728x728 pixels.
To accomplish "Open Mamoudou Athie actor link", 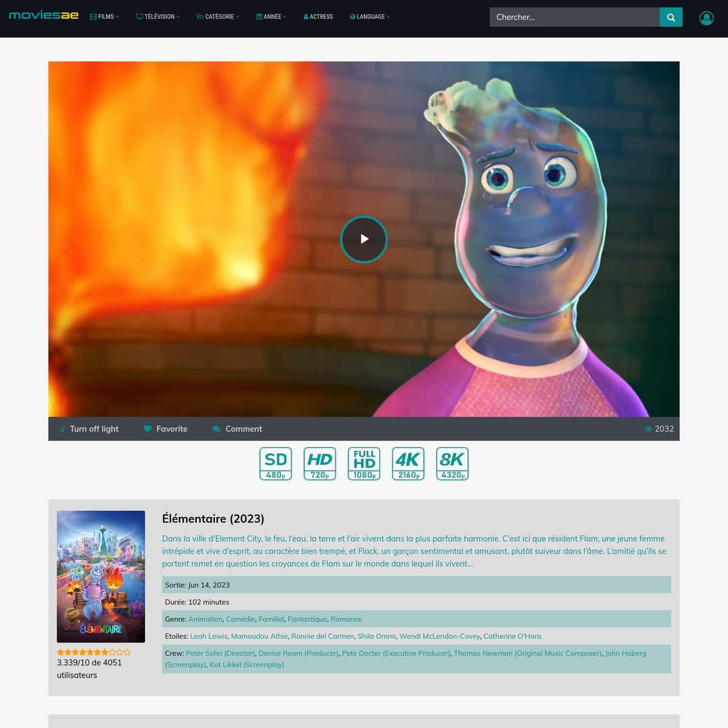I will pos(260,636).
